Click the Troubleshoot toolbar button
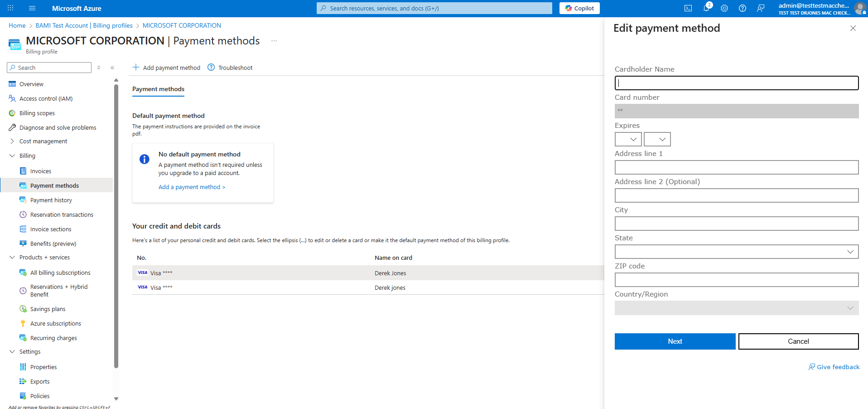The height and width of the screenshot is (409, 868). coord(230,68)
